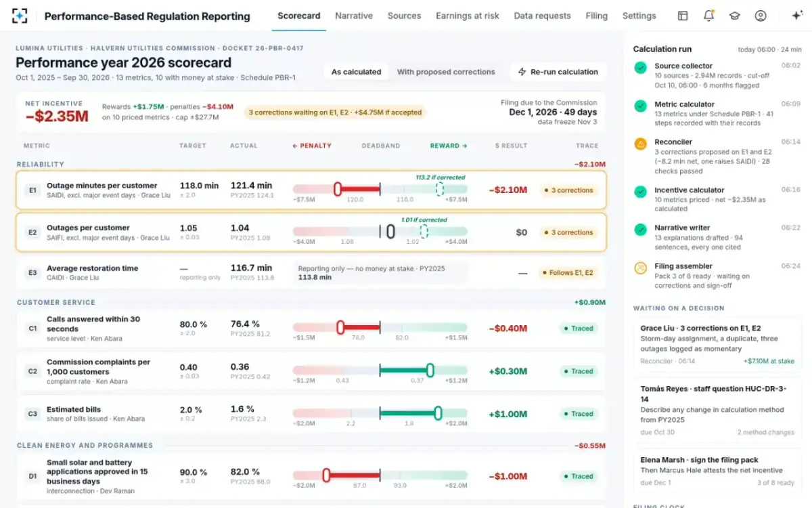Click the Commission complaints reward slider marker
This screenshot has height=508, width=812.
point(430,371)
